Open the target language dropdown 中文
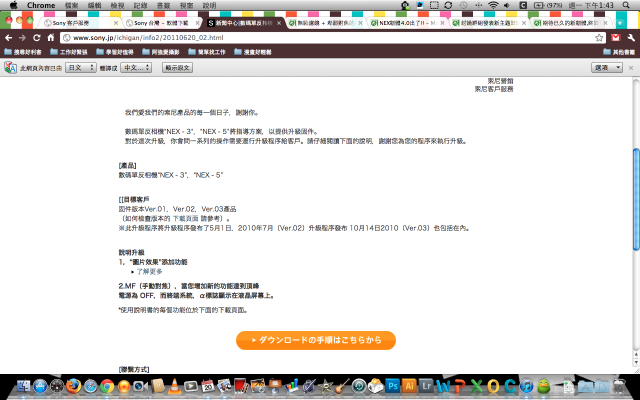 [137, 68]
